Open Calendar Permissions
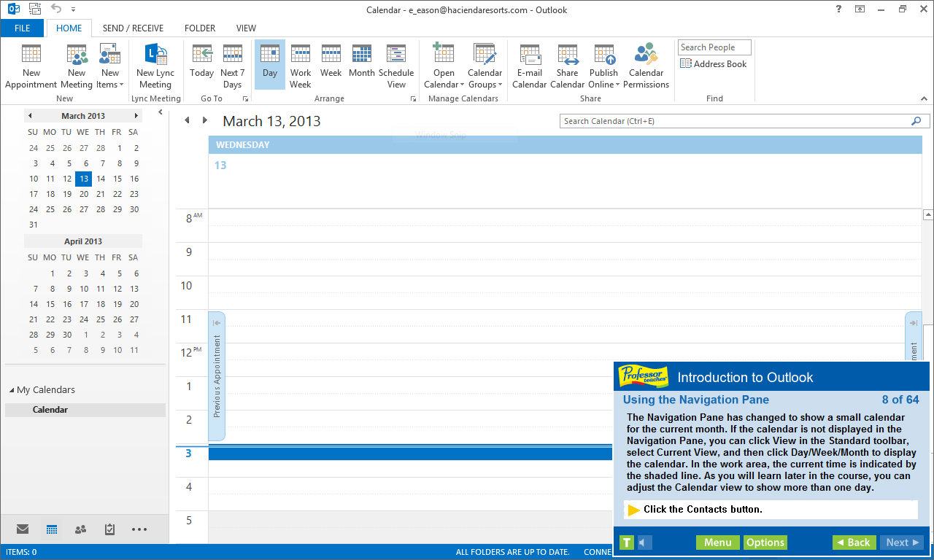This screenshot has height=560, width=934. tap(646, 65)
